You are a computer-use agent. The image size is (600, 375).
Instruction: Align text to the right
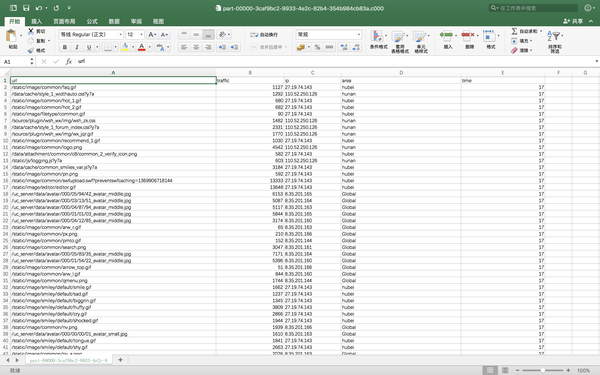pos(208,47)
